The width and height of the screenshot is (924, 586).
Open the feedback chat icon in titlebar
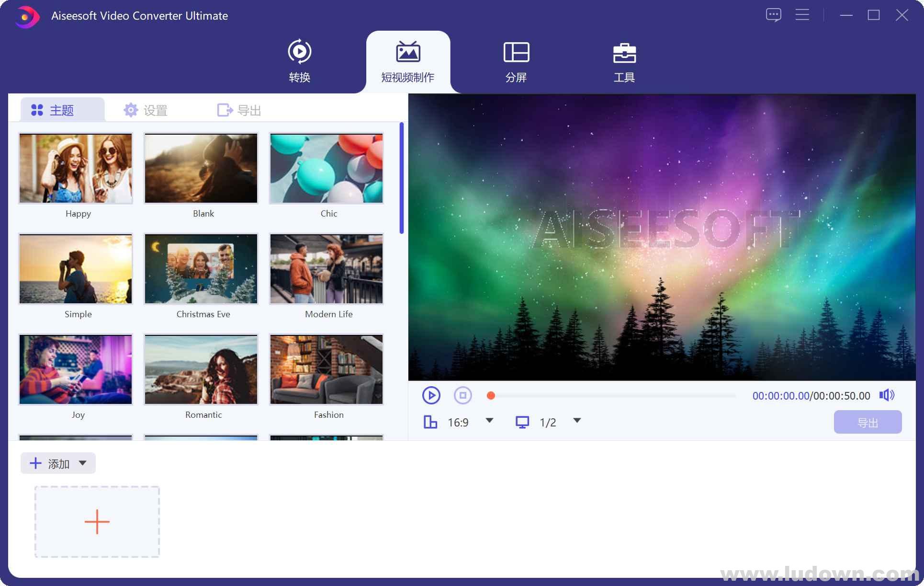[x=774, y=14]
